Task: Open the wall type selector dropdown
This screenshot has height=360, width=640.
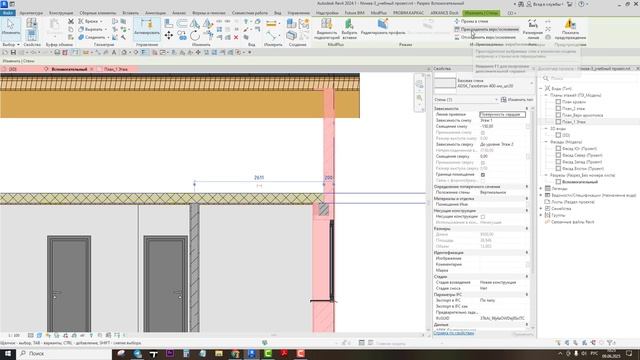Action: pos(531,83)
